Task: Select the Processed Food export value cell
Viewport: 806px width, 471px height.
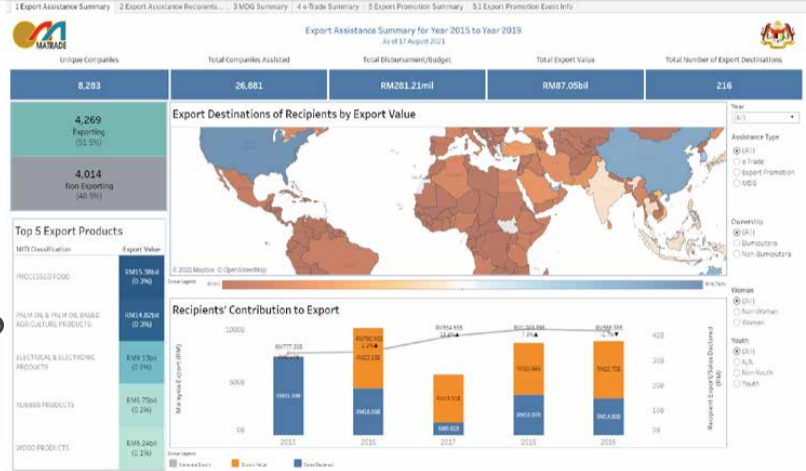Action: tap(138, 276)
